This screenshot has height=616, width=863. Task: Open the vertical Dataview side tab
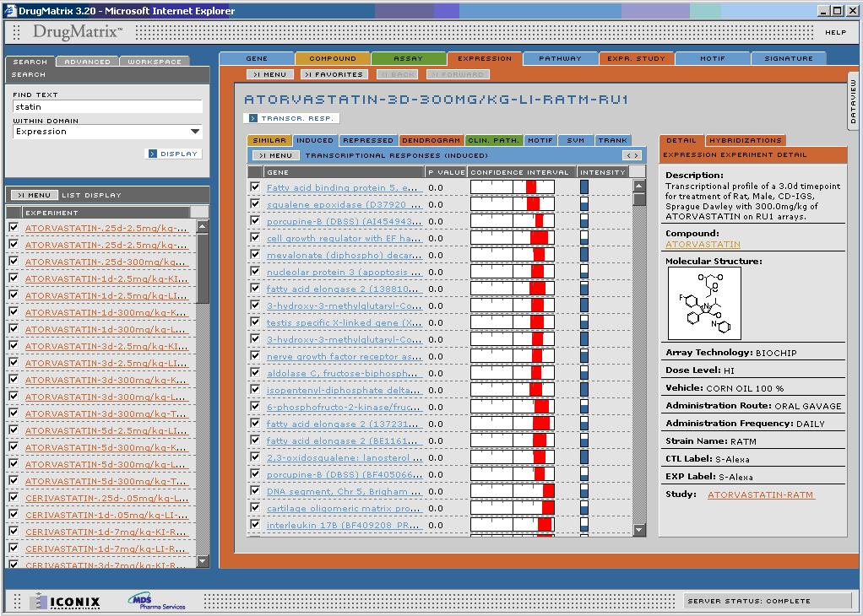853,102
